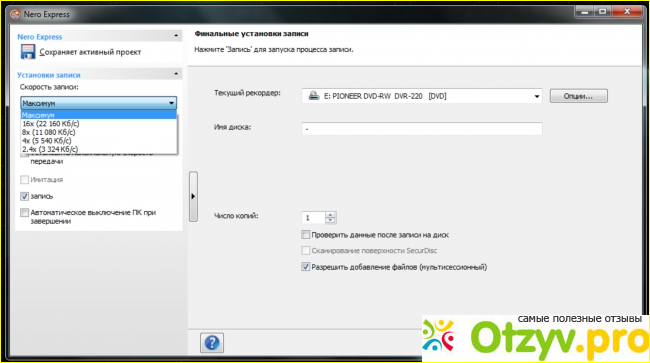Click Сохраняет активный проект link
650x363 pixels.
coord(90,52)
